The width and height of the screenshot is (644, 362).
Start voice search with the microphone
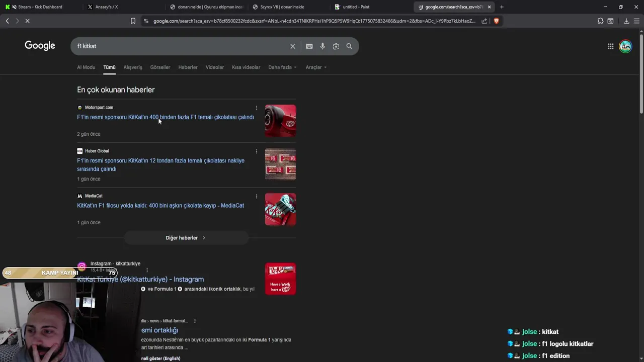point(323,46)
